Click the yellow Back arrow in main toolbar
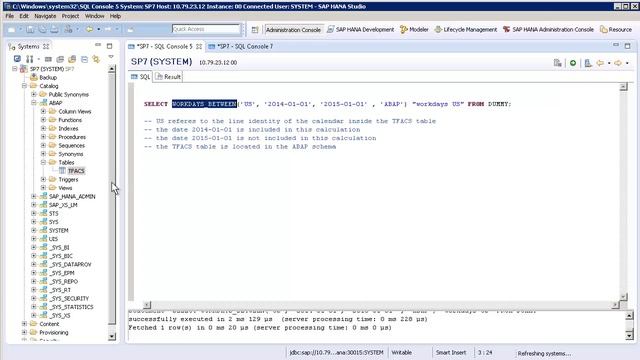Viewport: 640px width, 360px height. coord(89,29)
